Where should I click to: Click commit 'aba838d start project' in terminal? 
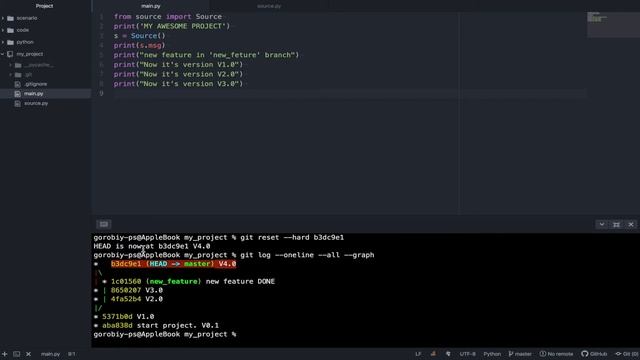point(160,326)
